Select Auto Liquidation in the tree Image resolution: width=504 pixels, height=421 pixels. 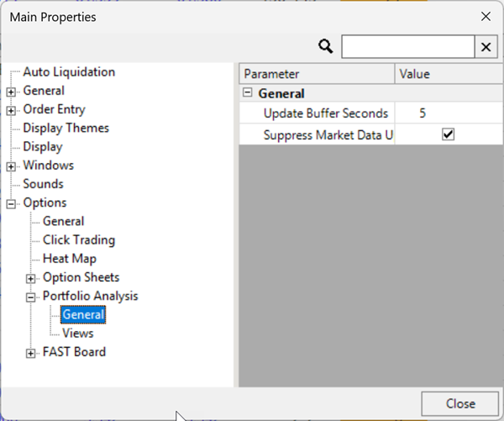[x=69, y=72]
